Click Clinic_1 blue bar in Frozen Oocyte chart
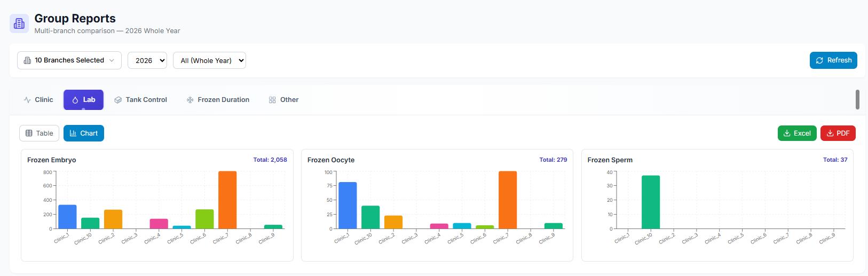 (348, 206)
